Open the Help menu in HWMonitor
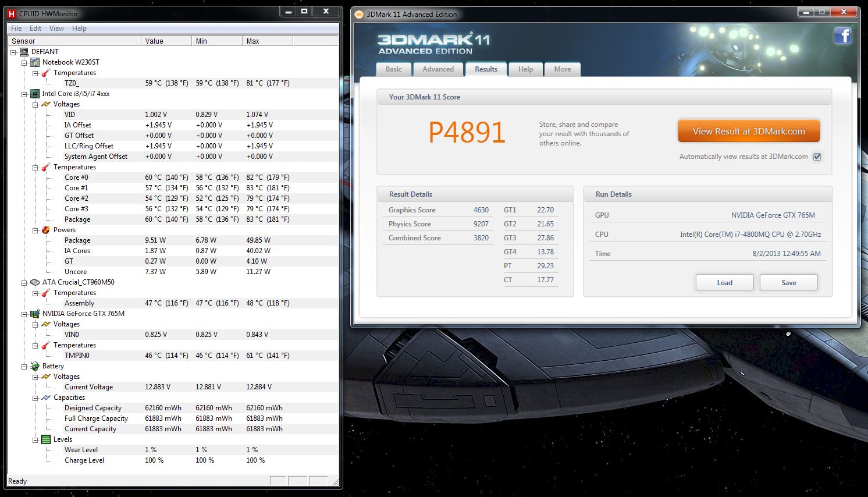868x497 pixels. click(x=79, y=29)
